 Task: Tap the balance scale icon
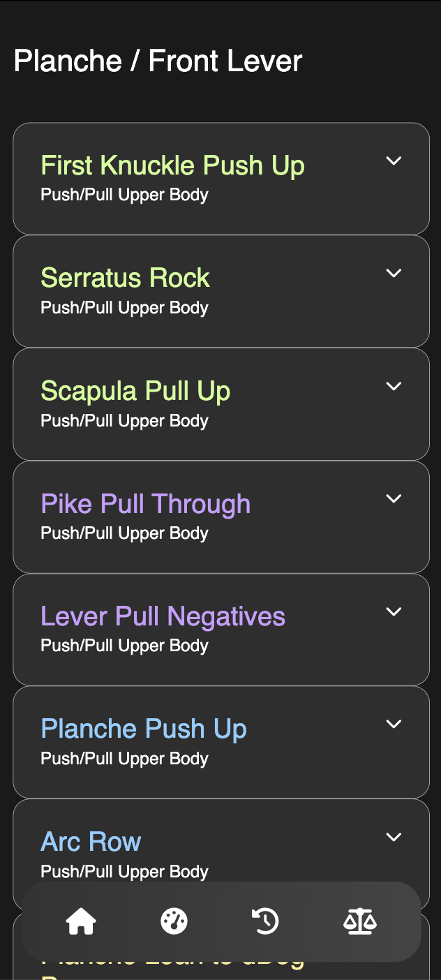360,922
